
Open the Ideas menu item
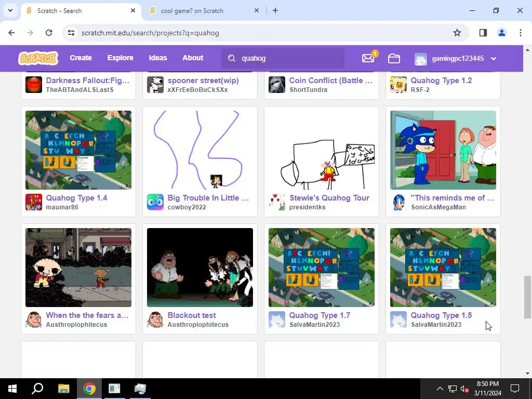pyautogui.click(x=158, y=58)
